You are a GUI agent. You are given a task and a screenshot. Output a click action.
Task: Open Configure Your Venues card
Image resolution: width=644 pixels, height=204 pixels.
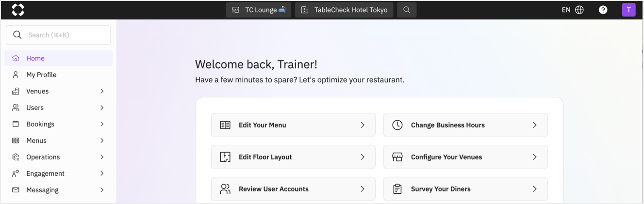[465, 157]
